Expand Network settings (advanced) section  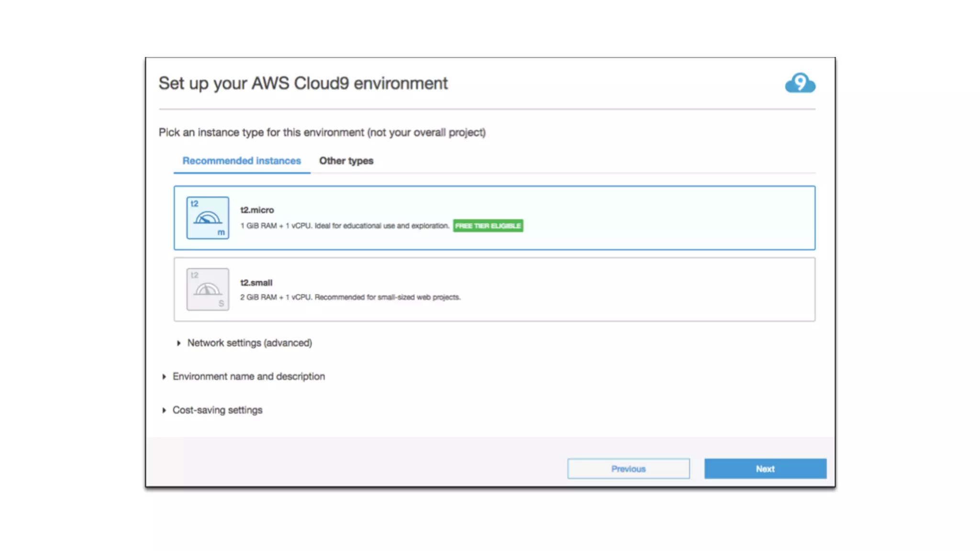pyautogui.click(x=249, y=343)
